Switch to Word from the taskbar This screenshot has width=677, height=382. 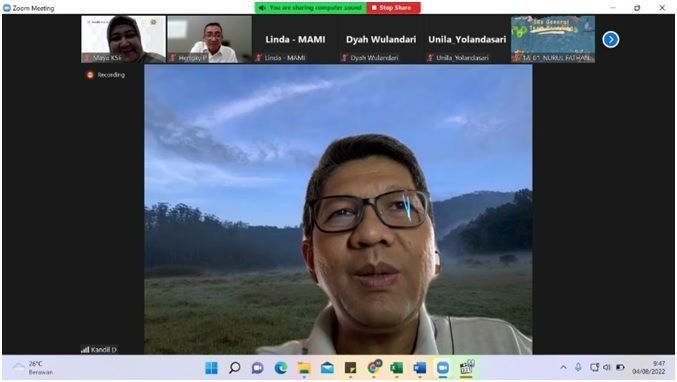click(420, 368)
